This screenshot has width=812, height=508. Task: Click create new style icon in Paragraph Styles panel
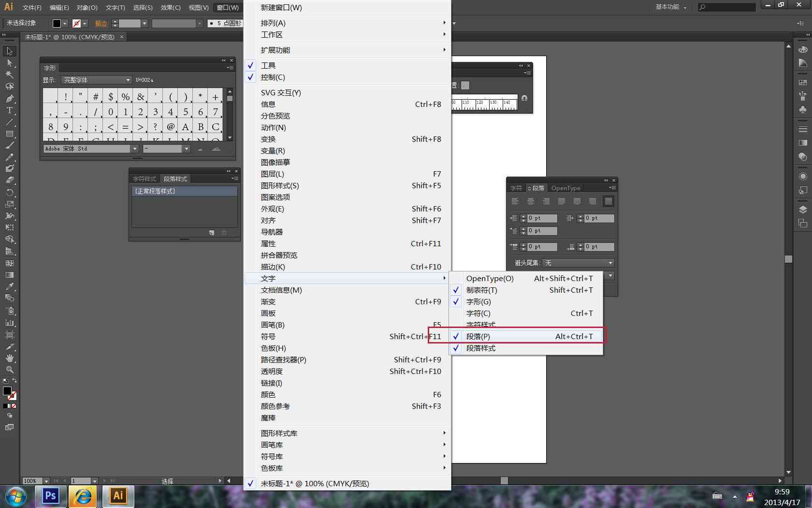[x=212, y=233]
